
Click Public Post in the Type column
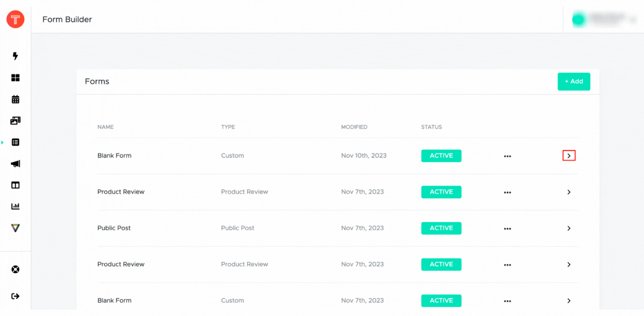[237, 228]
